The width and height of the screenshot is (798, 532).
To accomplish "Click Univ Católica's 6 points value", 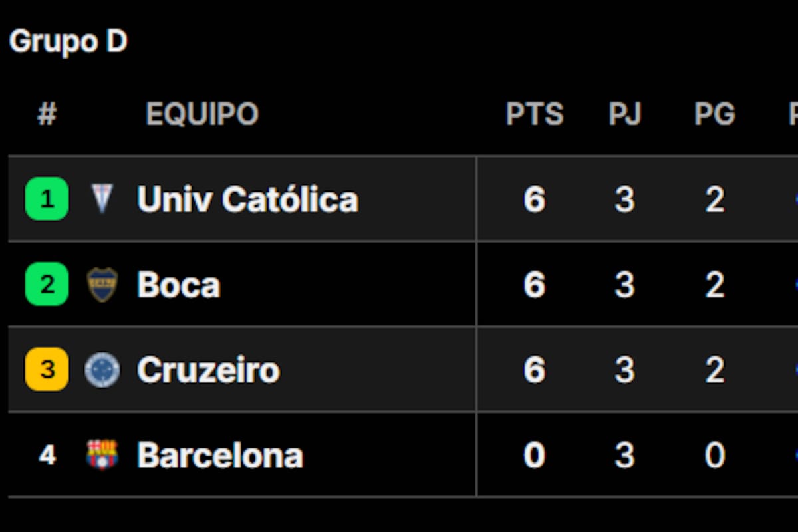I will pyautogui.click(x=534, y=199).
